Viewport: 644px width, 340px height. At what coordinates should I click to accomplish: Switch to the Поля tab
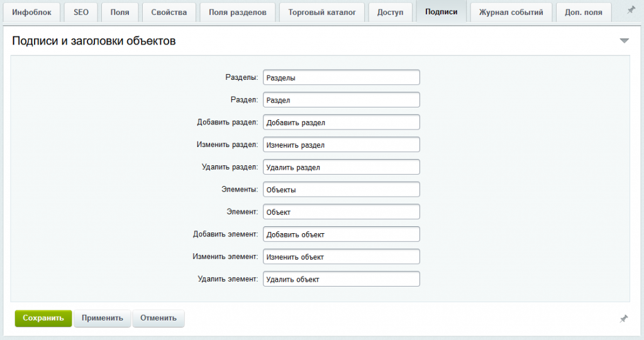click(119, 13)
